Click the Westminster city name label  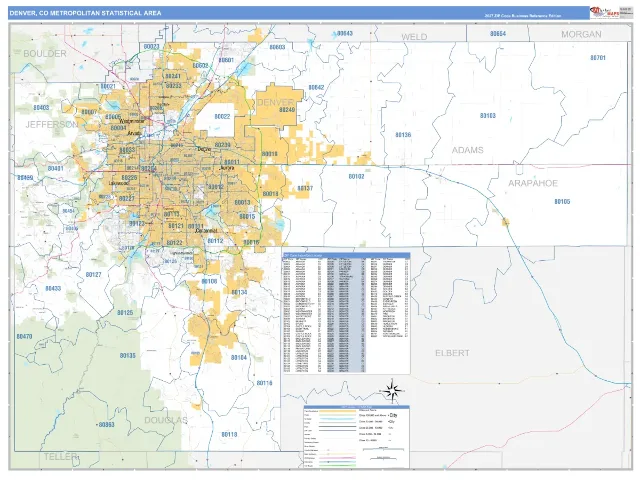coord(132,121)
